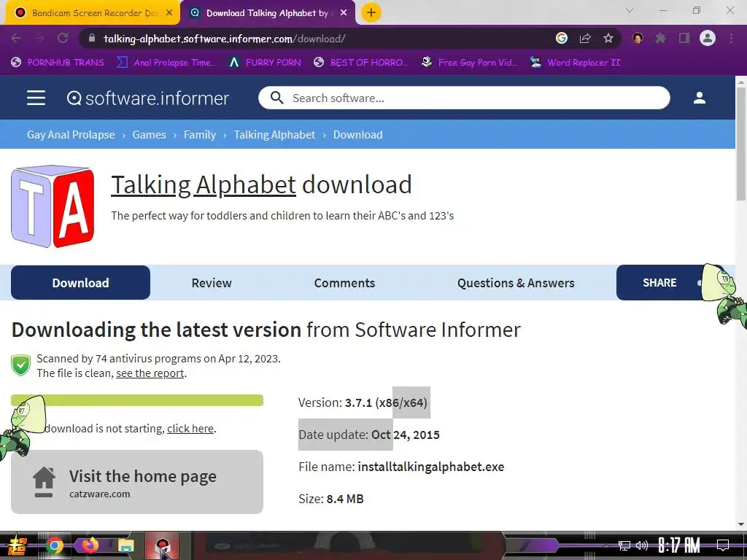The height and width of the screenshot is (560, 747).
Task: Open Bandicam from the taskbar
Action: click(162, 545)
